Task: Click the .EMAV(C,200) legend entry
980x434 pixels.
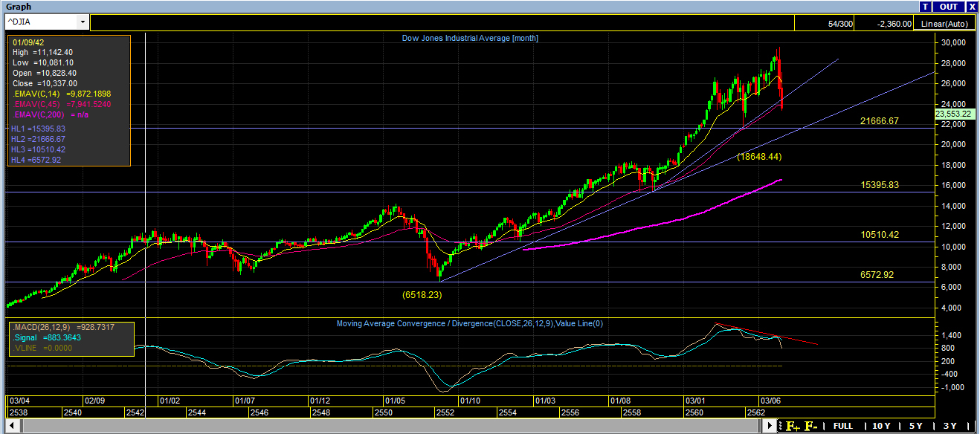Action: click(x=52, y=115)
